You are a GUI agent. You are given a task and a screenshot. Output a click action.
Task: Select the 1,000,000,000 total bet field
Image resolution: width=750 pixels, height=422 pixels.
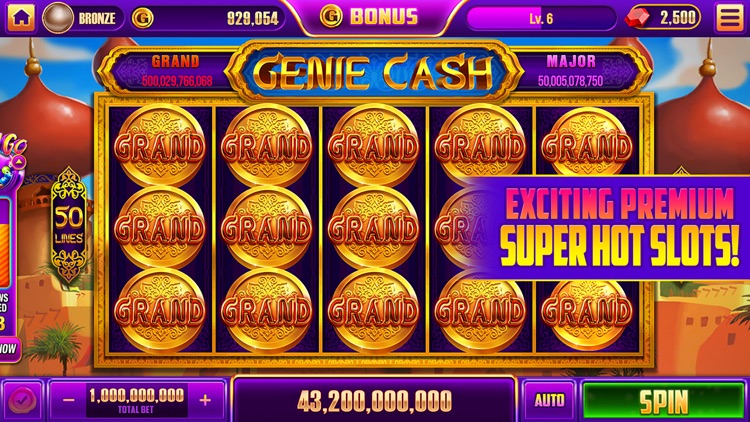[x=137, y=400]
